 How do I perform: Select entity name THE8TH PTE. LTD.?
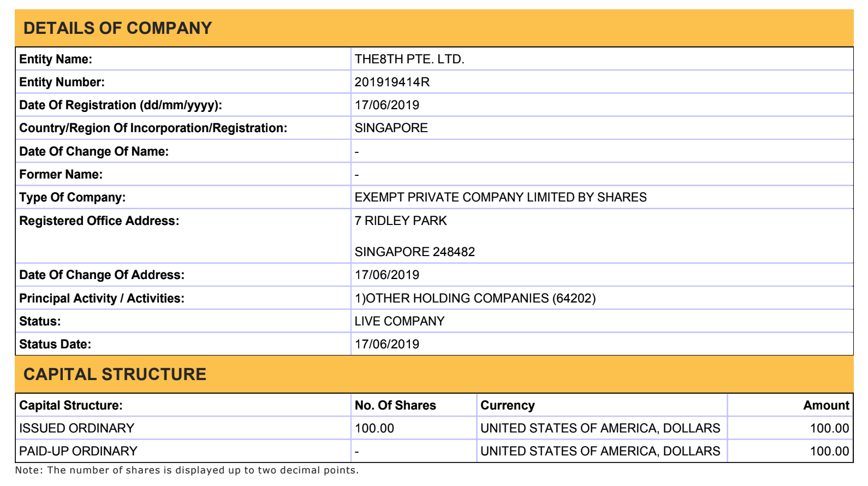coord(409,59)
